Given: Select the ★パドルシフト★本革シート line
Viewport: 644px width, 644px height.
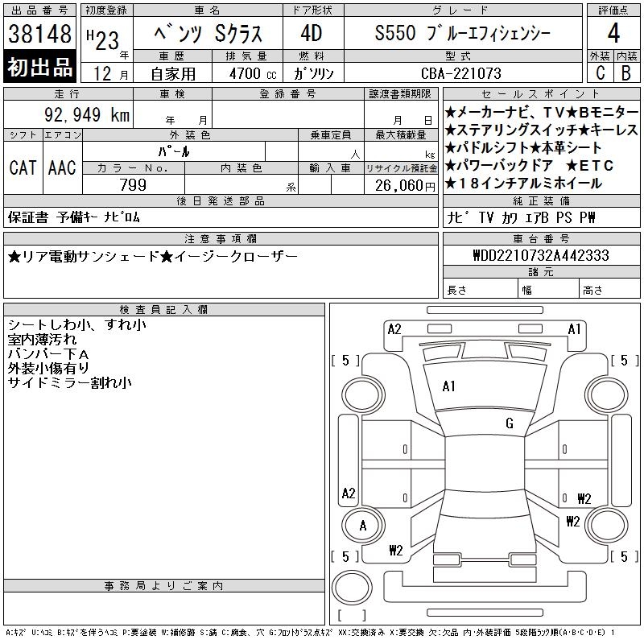Looking at the screenshot, I should click(x=523, y=148).
